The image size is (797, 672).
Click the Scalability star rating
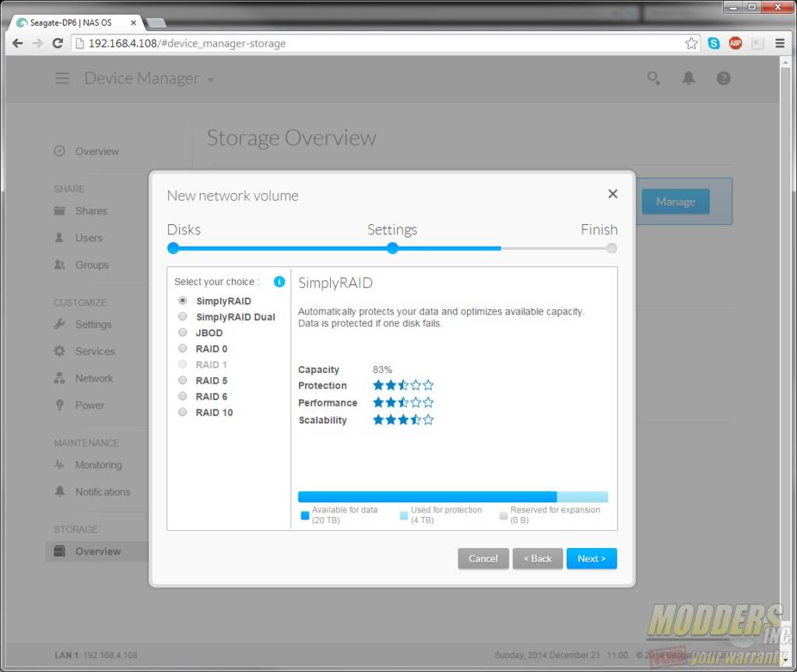(x=403, y=420)
